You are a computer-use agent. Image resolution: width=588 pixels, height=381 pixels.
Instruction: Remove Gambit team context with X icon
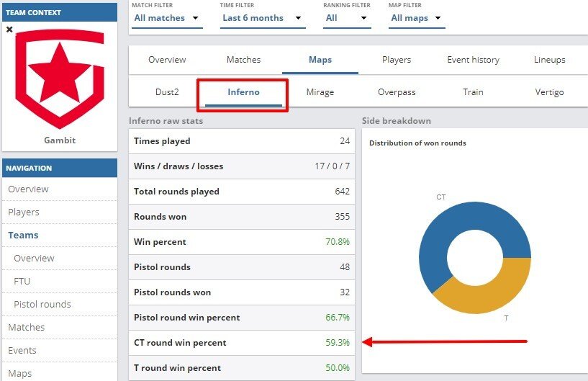pyautogui.click(x=9, y=30)
